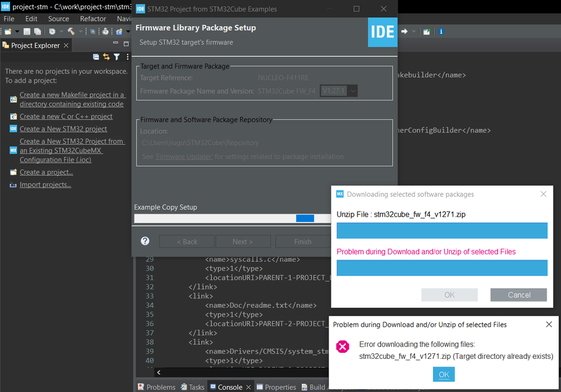The height and width of the screenshot is (392, 561).
Task: Open the File menu
Action: (9, 19)
